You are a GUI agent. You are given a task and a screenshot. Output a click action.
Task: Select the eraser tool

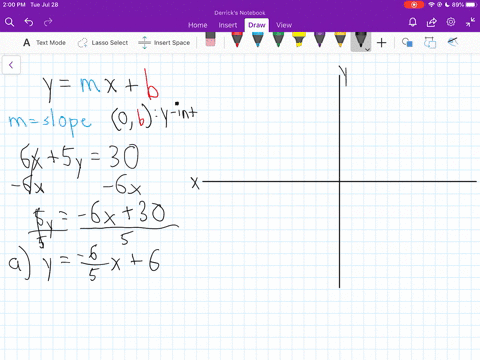coord(210,39)
